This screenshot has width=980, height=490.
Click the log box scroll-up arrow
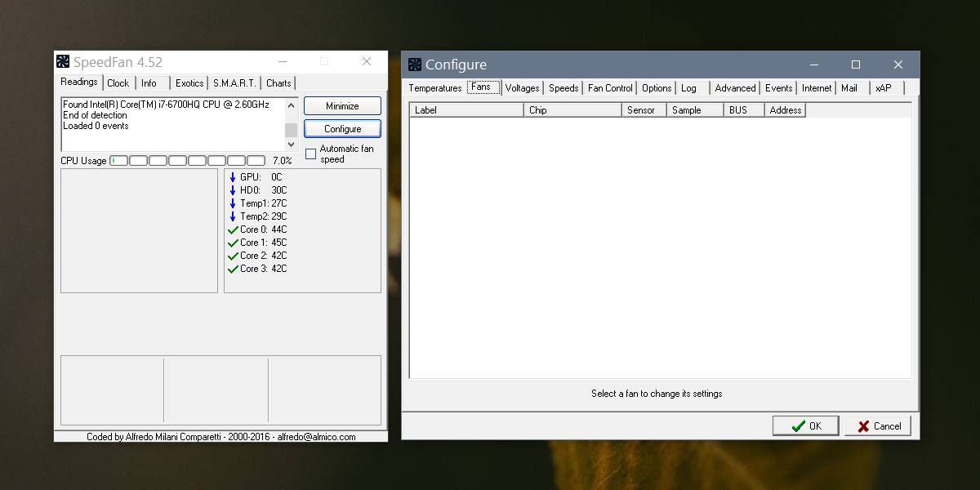[x=292, y=105]
